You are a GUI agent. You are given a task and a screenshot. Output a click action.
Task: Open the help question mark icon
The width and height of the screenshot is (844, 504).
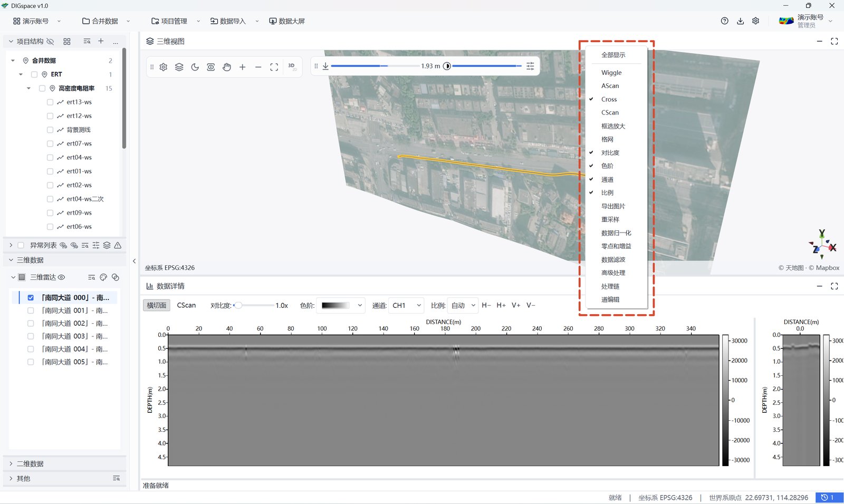[x=724, y=21]
